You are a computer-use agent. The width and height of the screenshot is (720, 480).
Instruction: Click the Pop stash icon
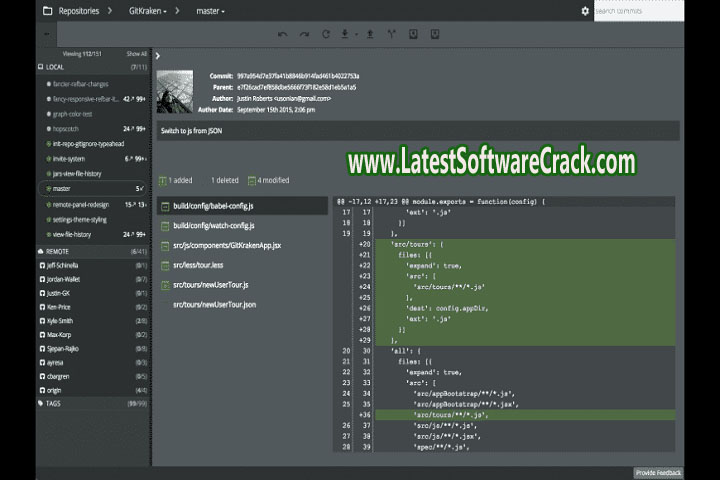coord(435,34)
